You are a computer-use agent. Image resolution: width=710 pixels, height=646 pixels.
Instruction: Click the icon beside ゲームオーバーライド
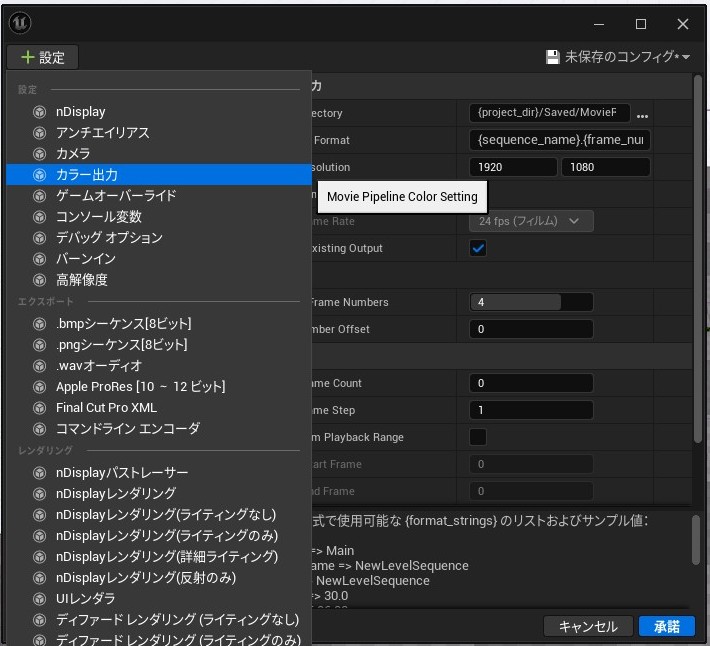[40, 196]
